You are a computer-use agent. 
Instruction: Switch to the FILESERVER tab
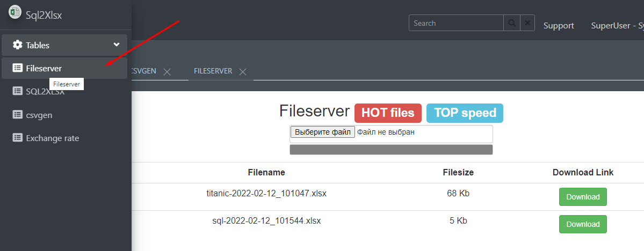click(213, 71)
